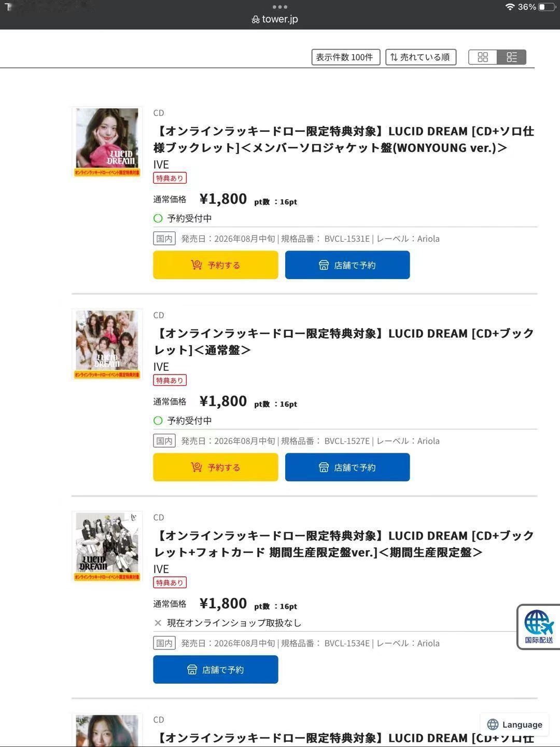Open the 売れている順 sort dropdown
This screenshot has height=747, width=560.
(x=421, y=57)
